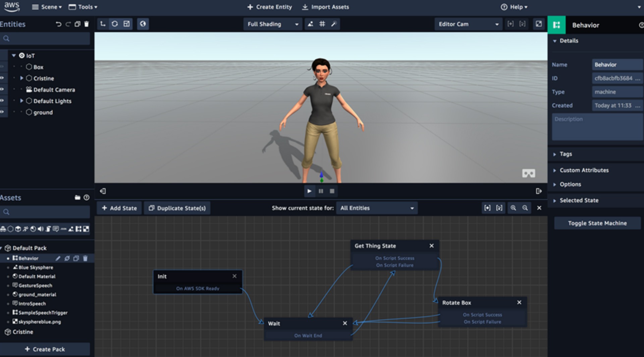Filter assets by animation runner icon

click(25, 229)
